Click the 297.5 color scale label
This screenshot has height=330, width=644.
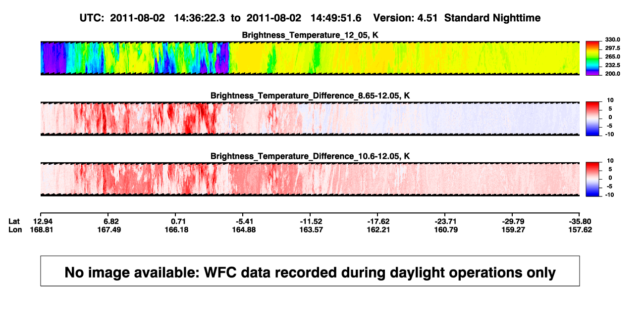pos(613,48)
